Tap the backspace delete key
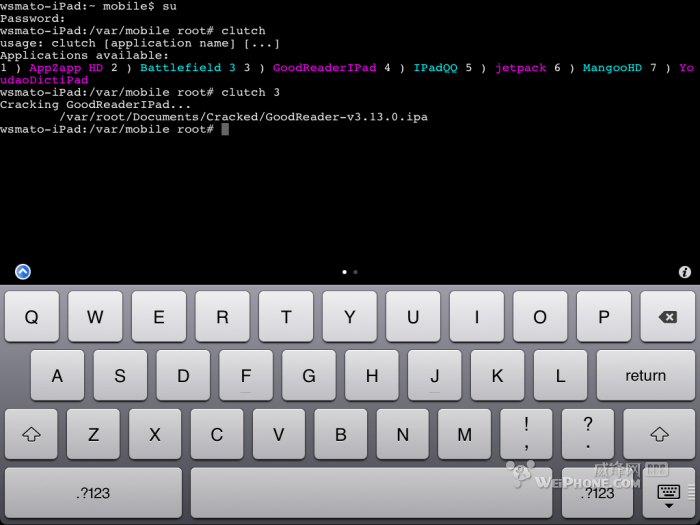The width and height of the screenshot is (700, 525). (667, 317)
